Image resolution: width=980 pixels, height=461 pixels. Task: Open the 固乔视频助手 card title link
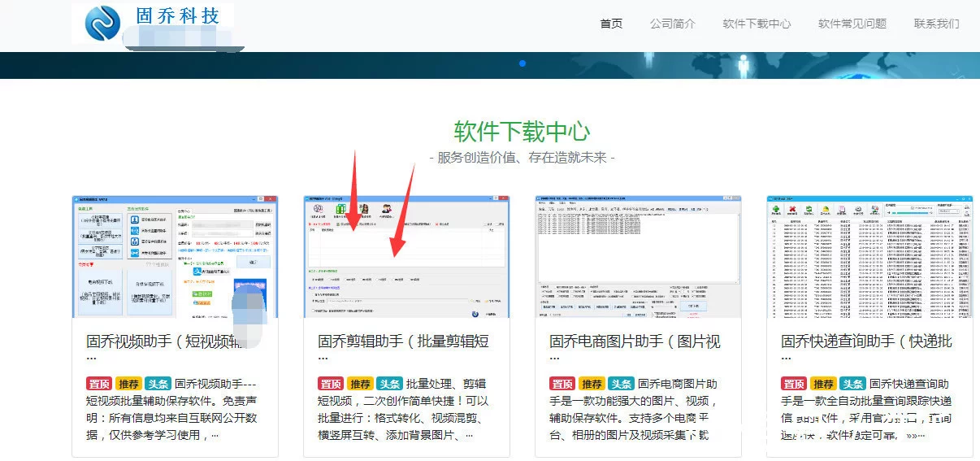point(166,349)
